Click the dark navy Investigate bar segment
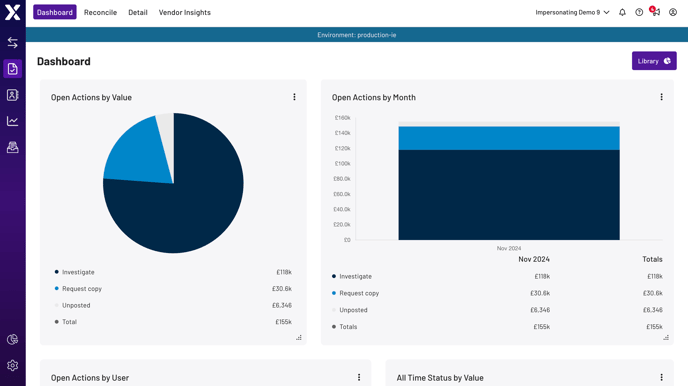The width and height of the screenshot is (688, 386). point(509,195)
